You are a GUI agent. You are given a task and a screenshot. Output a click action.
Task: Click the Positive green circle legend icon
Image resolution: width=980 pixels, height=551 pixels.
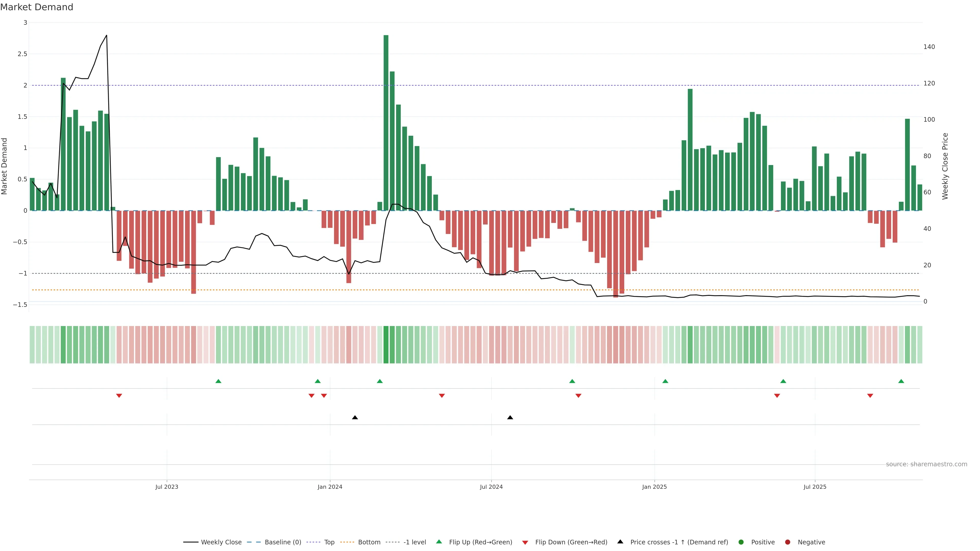[741, 542]
